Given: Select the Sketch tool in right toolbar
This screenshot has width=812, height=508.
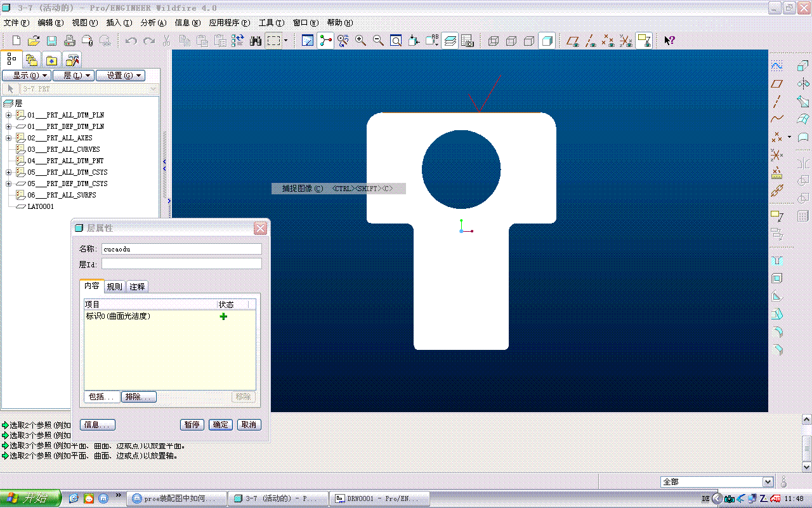Looking at the screenshot, I should [776, 66].
